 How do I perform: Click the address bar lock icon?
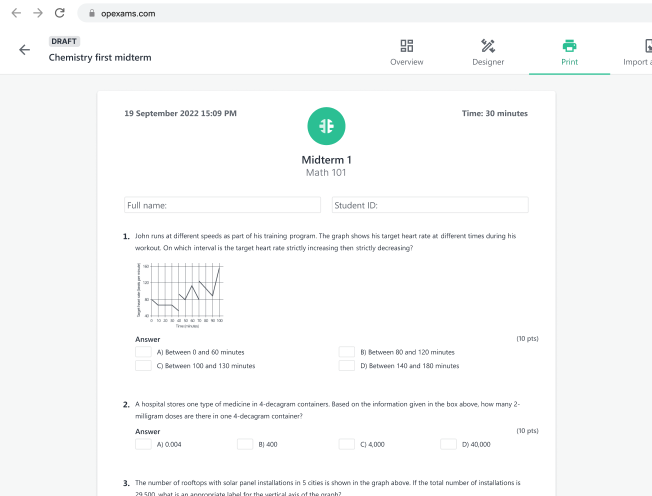pyautogui.click(x=91, y=14)
